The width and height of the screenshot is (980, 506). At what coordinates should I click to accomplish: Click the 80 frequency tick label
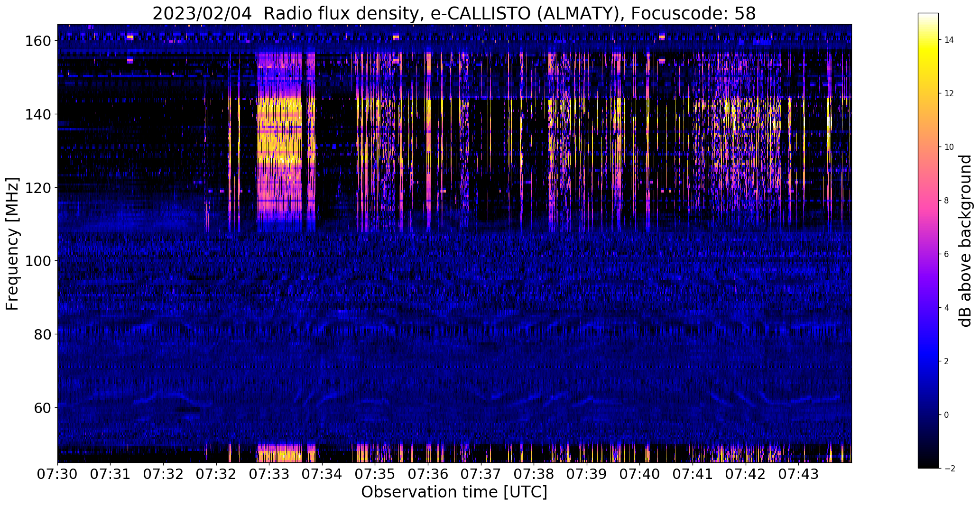pyautogui.click(x=43, y=334)
